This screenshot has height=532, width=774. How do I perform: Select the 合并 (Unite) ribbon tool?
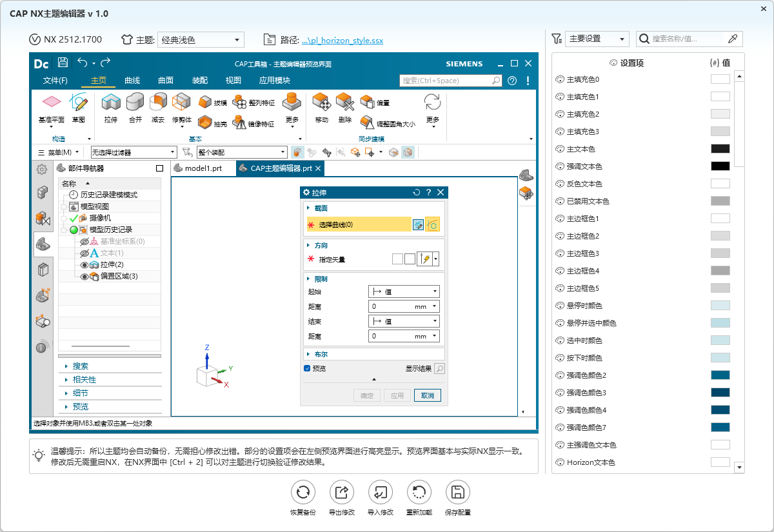tap(135, 108)
